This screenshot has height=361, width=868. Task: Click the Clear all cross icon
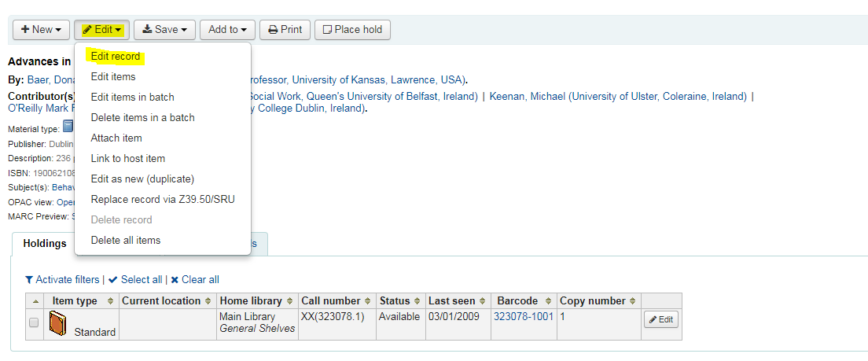tap(175, 280)
